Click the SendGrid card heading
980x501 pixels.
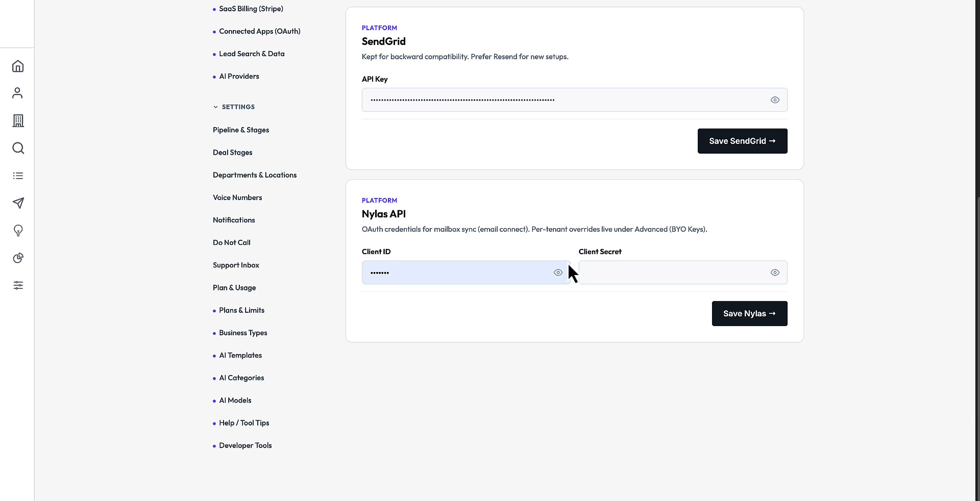(x=384, y=41)
